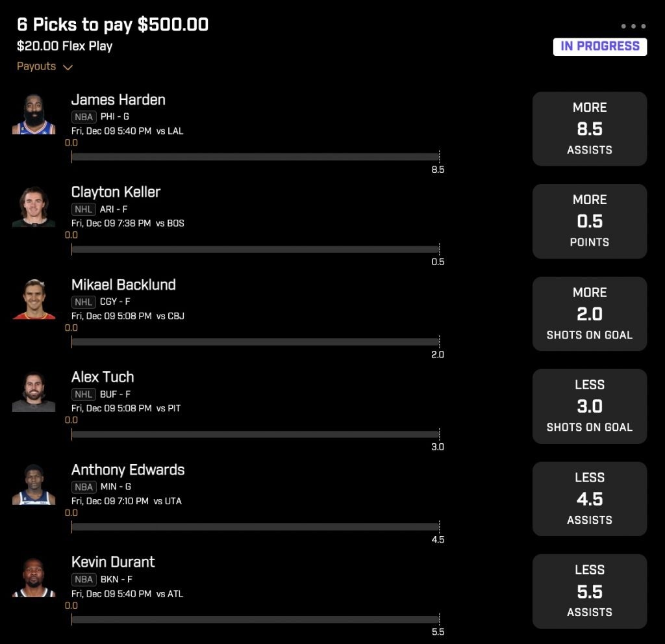Select the MORE 8.5 Assists pick card
Viewport: 665px width, 644px height.
[590, 129]
